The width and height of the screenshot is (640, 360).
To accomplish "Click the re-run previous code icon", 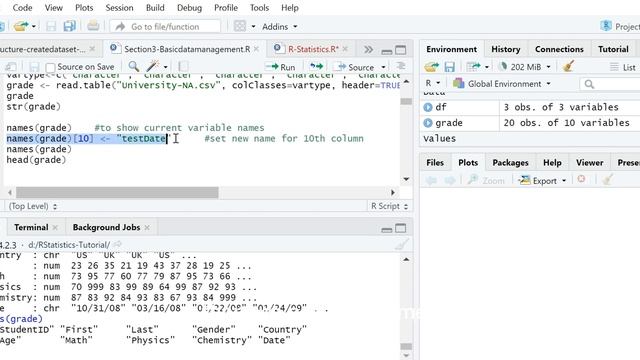I will (x=316, y=67).
